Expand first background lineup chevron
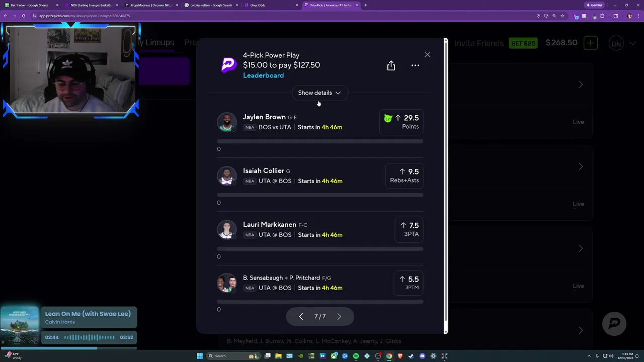This screenshot has width=644, height=362. pos(581,84)
